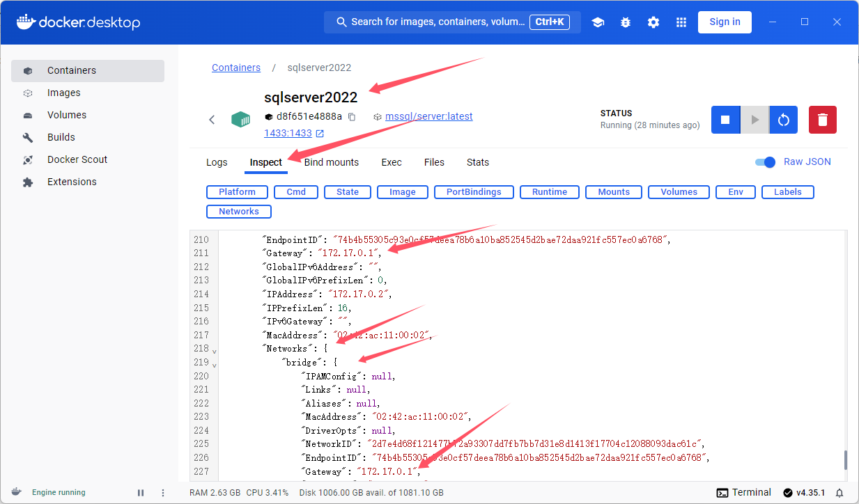This screenshot has height=504, width=859.
Task: Click the Images sidebar icon
Action: (x=28, y=93)
